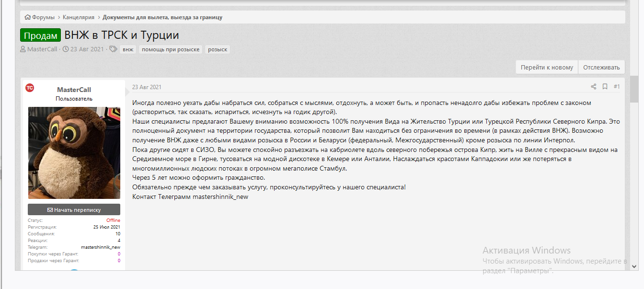Open MasterCall profile name in user panel

point(74,90)
